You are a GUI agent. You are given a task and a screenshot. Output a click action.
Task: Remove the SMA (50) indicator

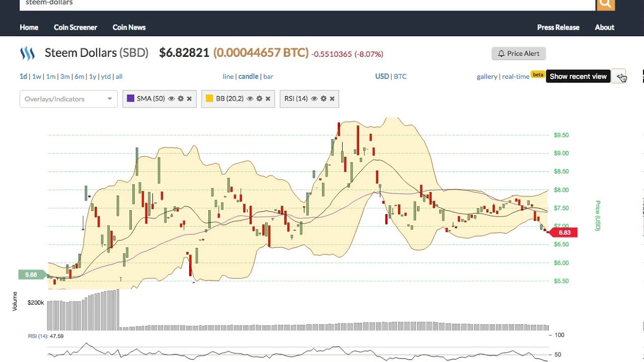click(x=189, y=99)
